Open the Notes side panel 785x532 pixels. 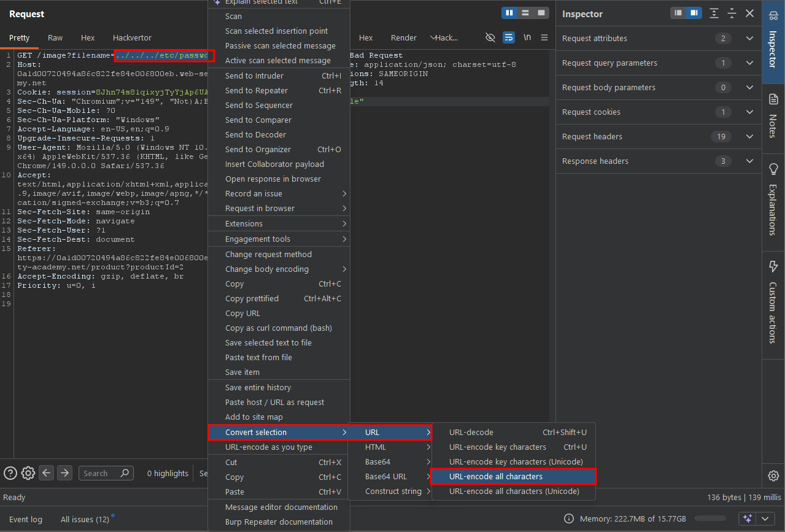tap(773, 116)
